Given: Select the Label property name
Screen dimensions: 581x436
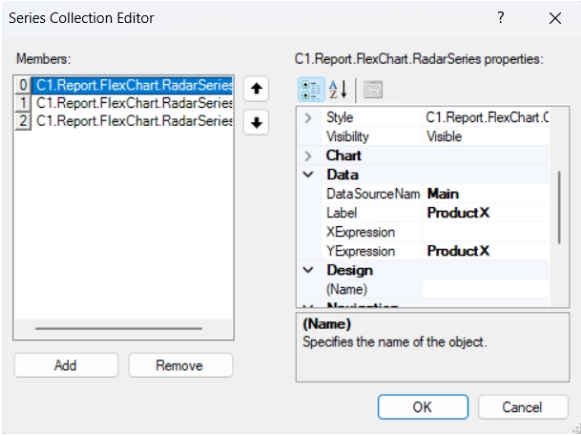Looking at the screenshot, I should click(342, 213).
